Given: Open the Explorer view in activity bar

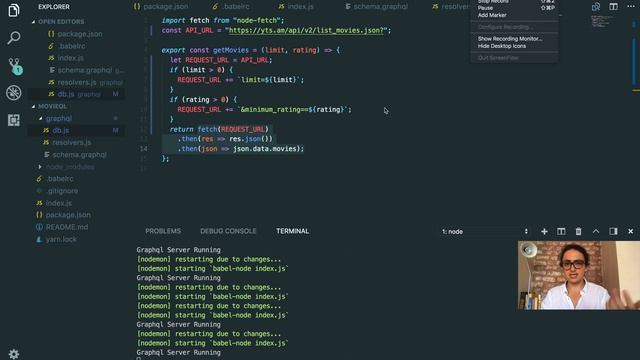Looking at the screenshot, I should [13, 10].
